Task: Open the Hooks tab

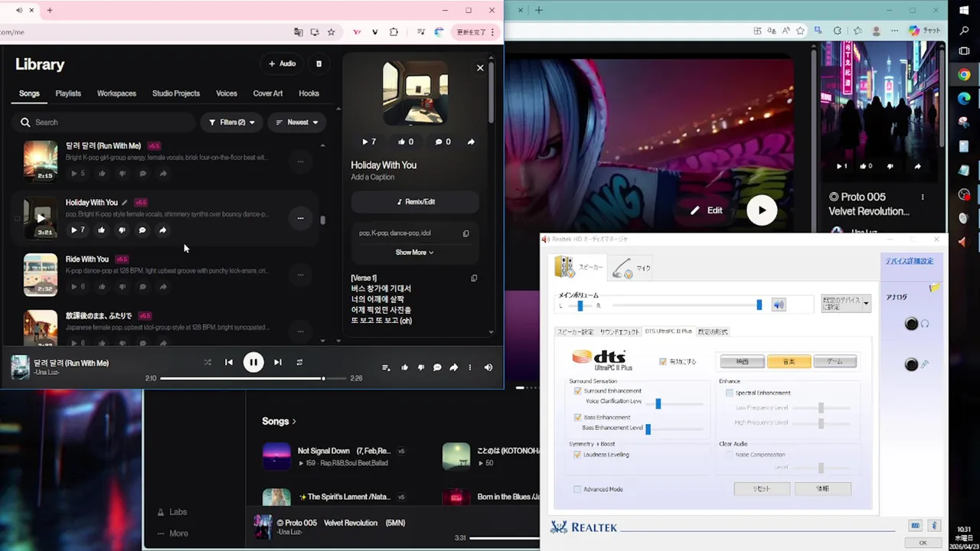Action: pos(309,93)
